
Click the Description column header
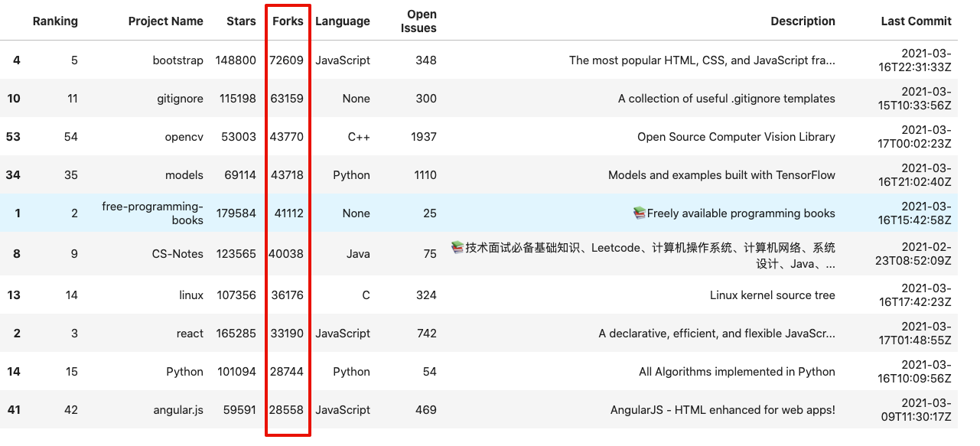(803, 21)
